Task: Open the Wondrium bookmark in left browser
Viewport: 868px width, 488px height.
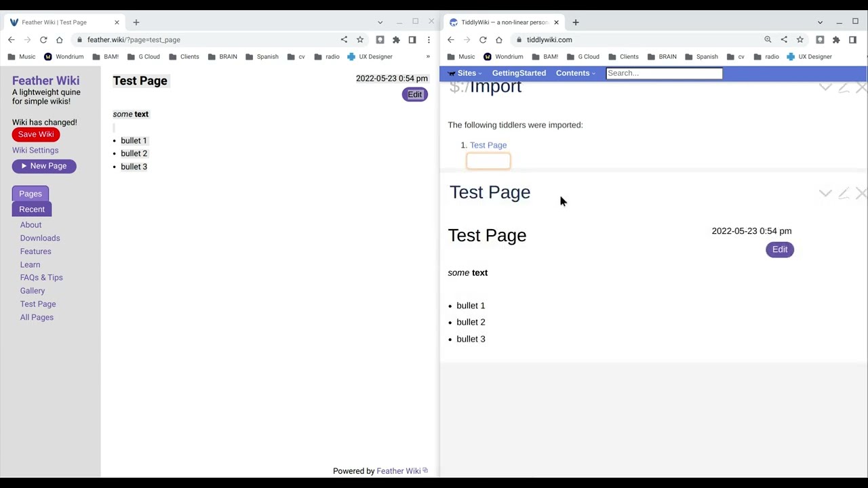Action: pos(64,57)
